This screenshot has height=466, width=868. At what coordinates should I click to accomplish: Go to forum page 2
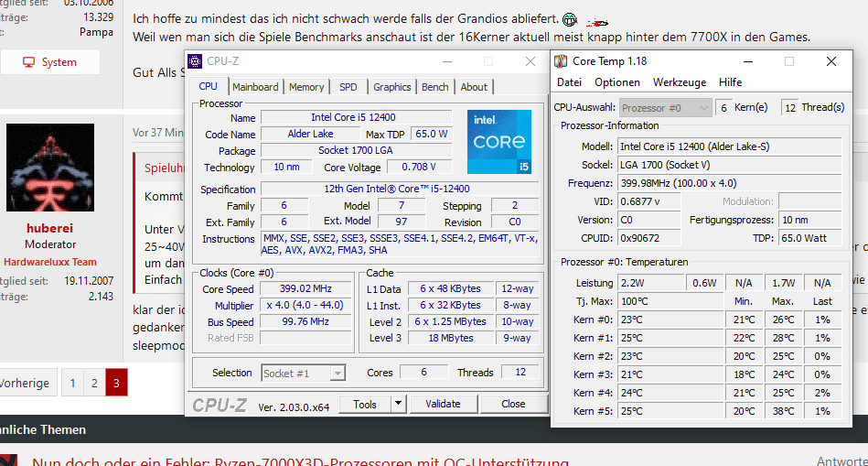(x=94, y=383)
